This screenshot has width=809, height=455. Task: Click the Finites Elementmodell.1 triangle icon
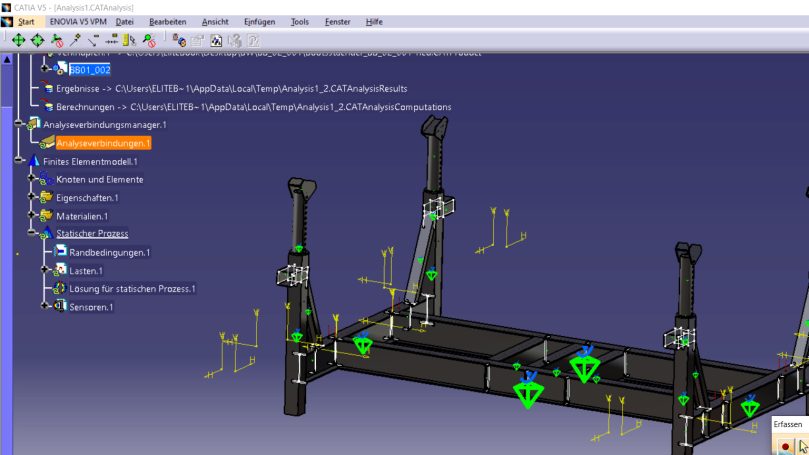(x=34, y=161)
